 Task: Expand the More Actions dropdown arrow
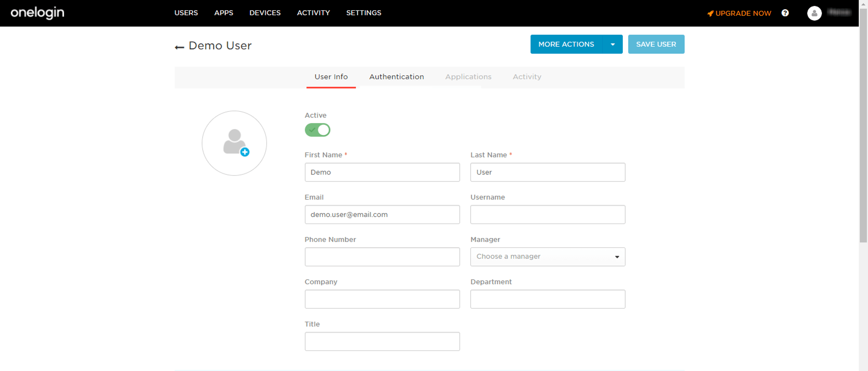(612, 44)
